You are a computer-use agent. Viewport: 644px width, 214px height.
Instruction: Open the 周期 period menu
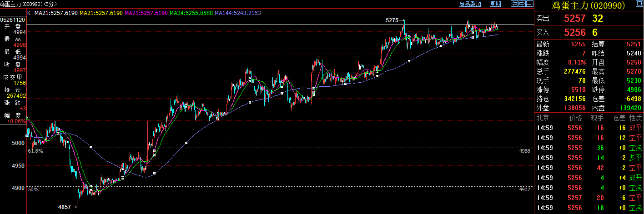[x=496, y=4]
